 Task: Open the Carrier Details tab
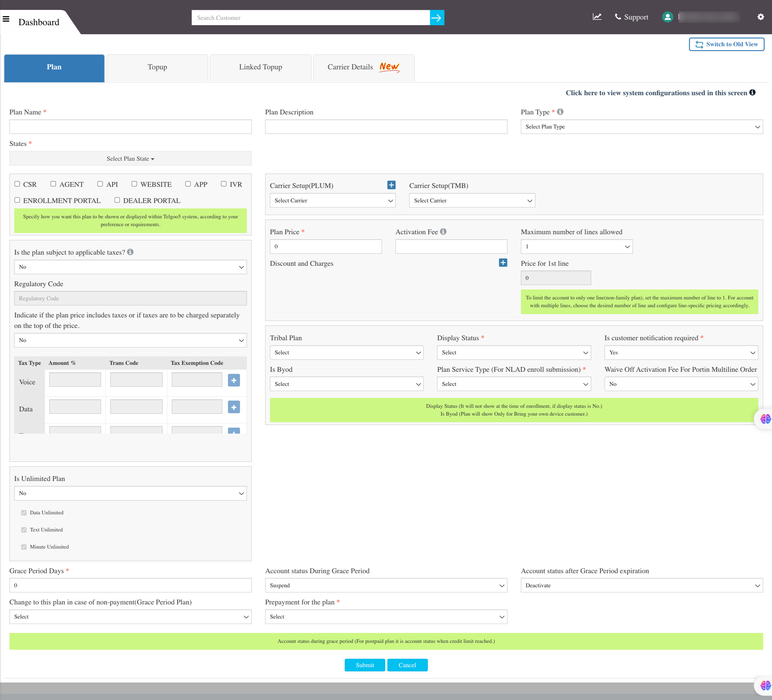point(363,68)
